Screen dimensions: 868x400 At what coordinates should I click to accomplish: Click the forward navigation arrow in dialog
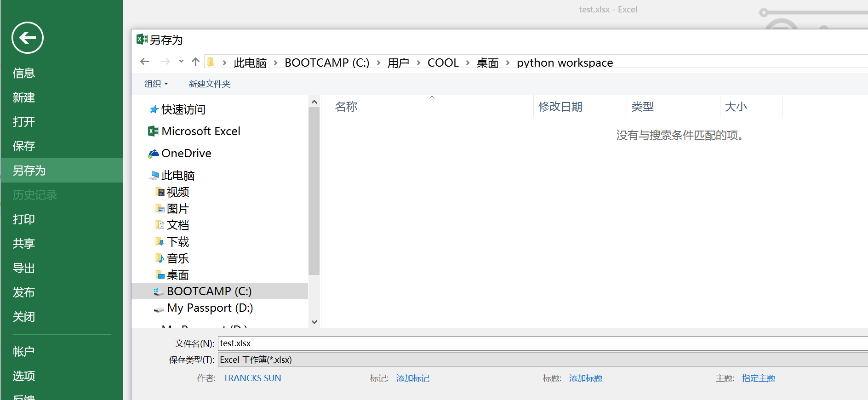click(x=166, y=62)
